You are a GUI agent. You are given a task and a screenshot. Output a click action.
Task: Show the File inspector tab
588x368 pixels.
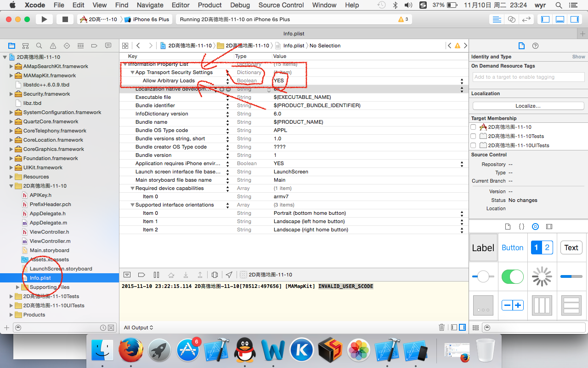coord(521,46)
